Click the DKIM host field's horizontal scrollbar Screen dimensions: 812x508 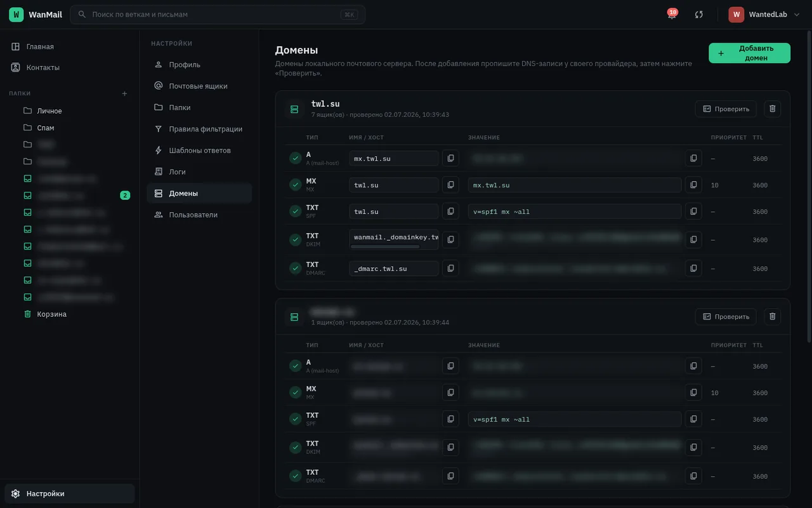click(x=384, y=246)
